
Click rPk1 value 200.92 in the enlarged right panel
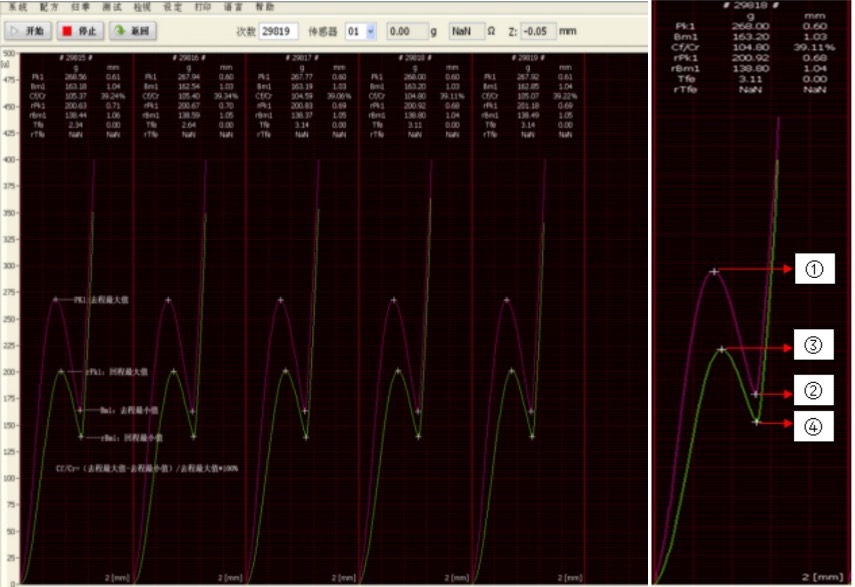pyautogui.click(x=751, y=58)
